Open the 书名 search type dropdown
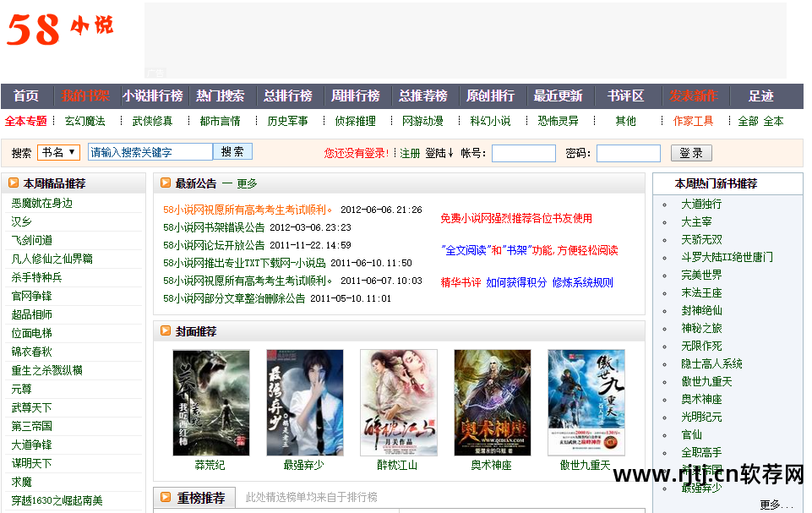The height and width of the screenshot is (513, 812). click(x=59, y=152)
